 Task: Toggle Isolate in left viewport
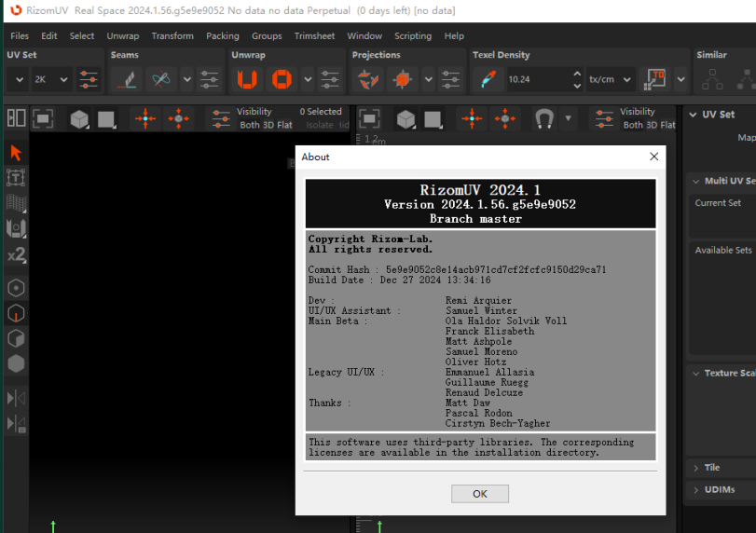[x=320, y=125]
